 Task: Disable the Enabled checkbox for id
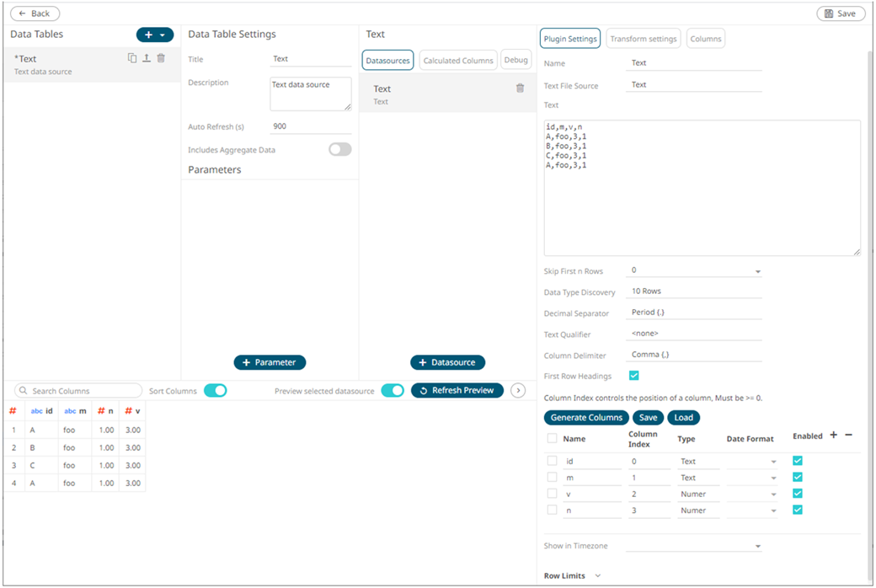tap(797, 461)
